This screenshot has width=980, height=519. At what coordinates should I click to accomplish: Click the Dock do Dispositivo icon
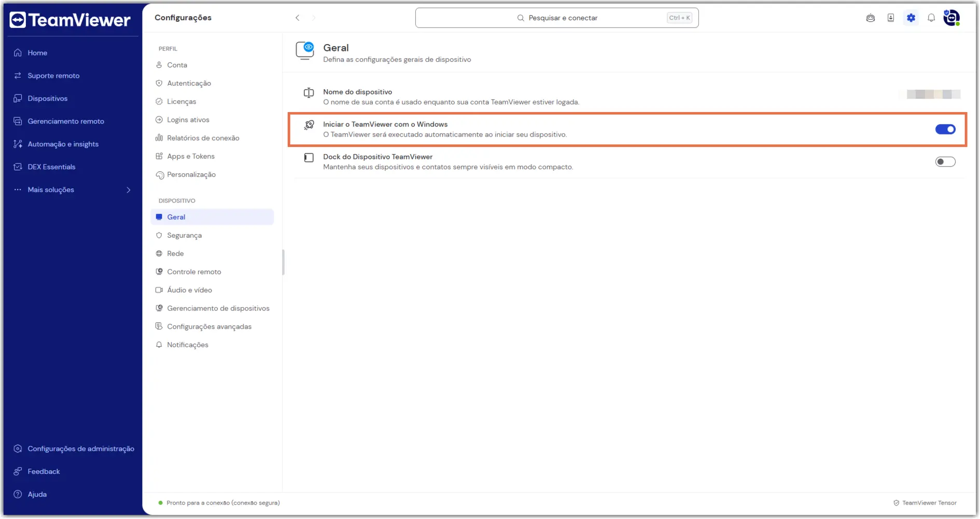pos(309,158)
